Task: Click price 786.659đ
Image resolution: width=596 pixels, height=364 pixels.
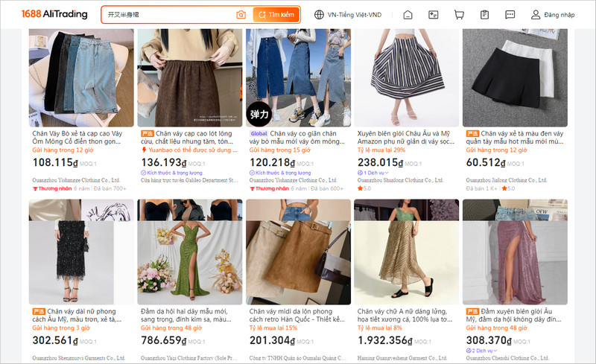Action: [x=164, y=340]
